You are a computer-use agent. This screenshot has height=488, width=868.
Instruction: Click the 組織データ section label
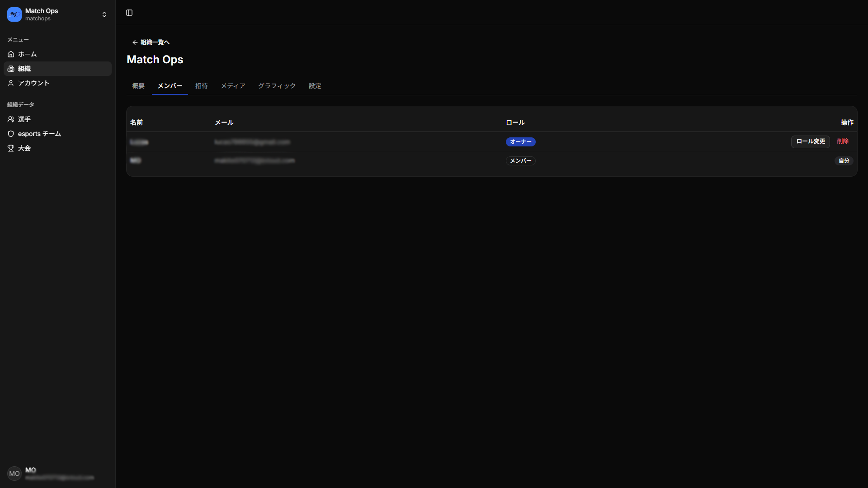21,105
